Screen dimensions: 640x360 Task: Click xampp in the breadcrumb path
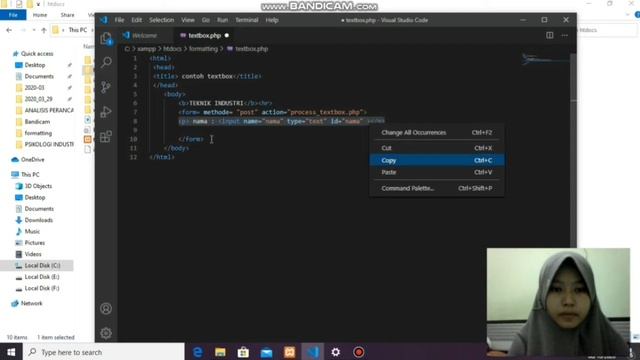(147, 49)
